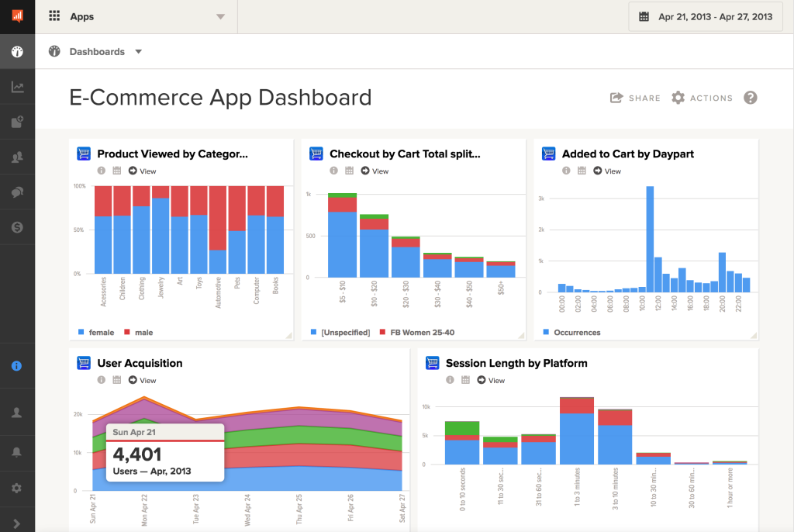Click the cart icon on User Acquisition
The image size is (794, 532).
[83, 363]
